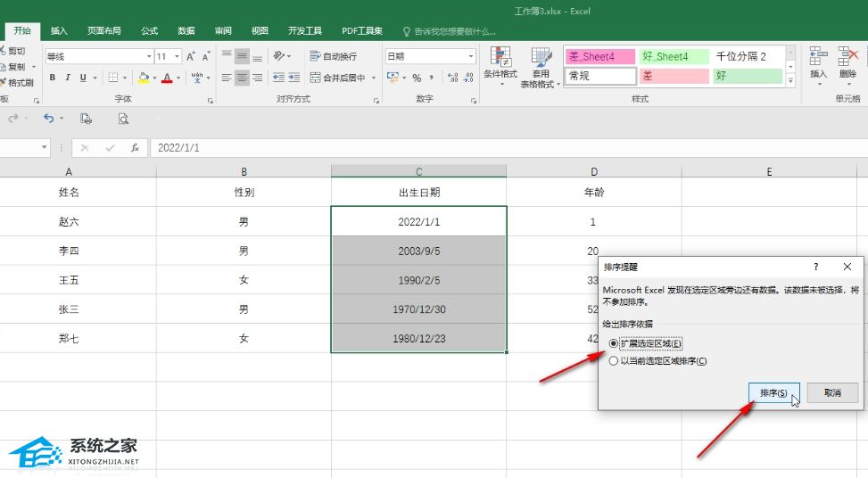Viewport: 868px width, 478px height.
Task: Open the 数据 (Data) tab
Action: pyautogui.click(x=186, y=31)
